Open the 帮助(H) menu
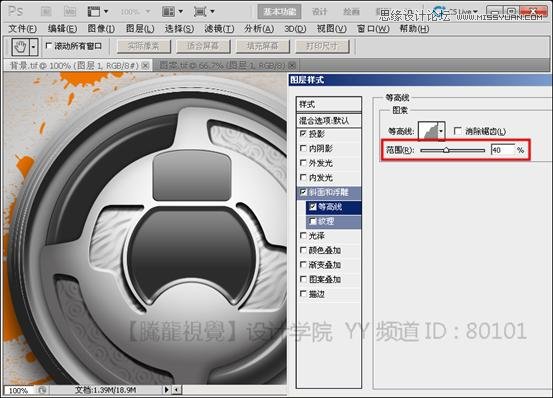Image resolution: width=553 pixels, height=398 pixels. [414, 29]
